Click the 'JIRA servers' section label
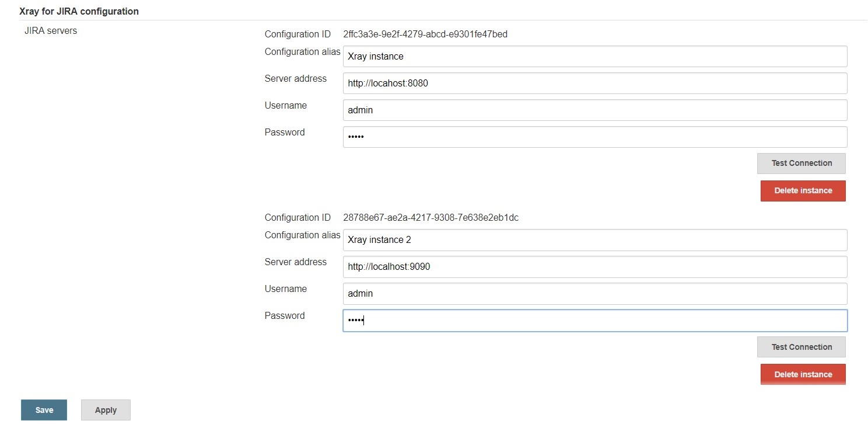Image resolution: width=868 pixels, height=424 pixels. point(51,31)
